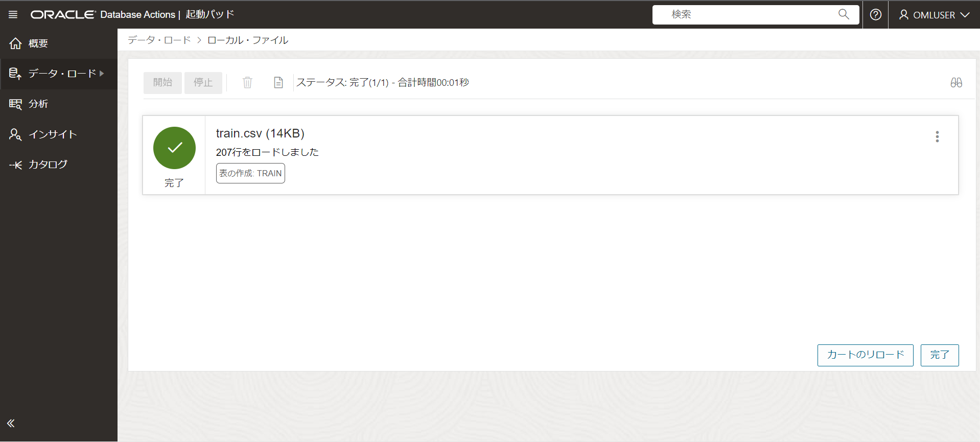Click the ローカル・ファイル breadcrumb
The height and width of the screenshot is (442, 980).
248,40
